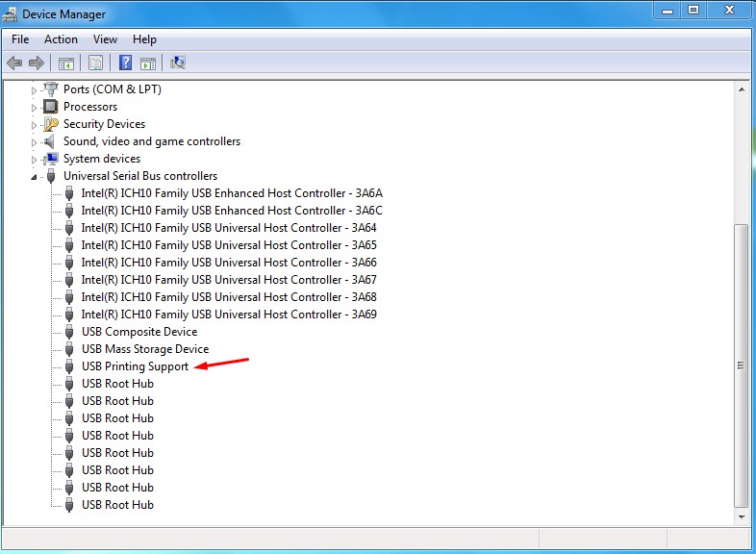Click the scrollbar up arrow

click(x=742, y=89)
